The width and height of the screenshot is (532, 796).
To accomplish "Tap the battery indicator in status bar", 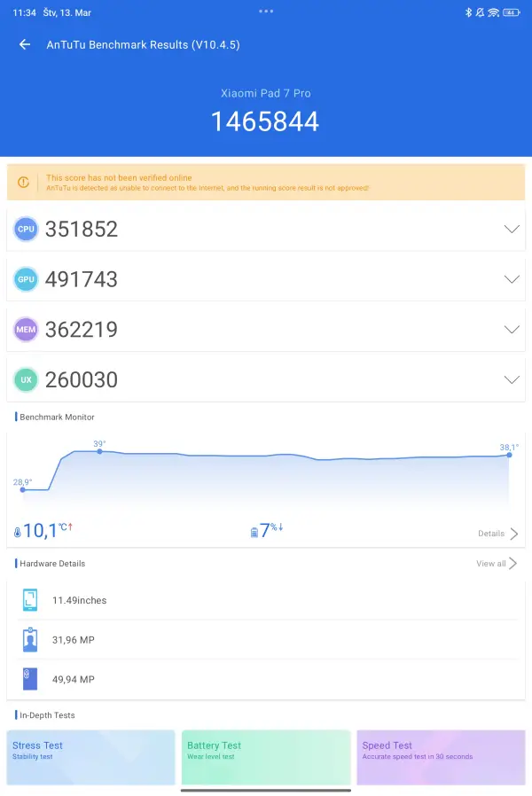I will 511,13.
